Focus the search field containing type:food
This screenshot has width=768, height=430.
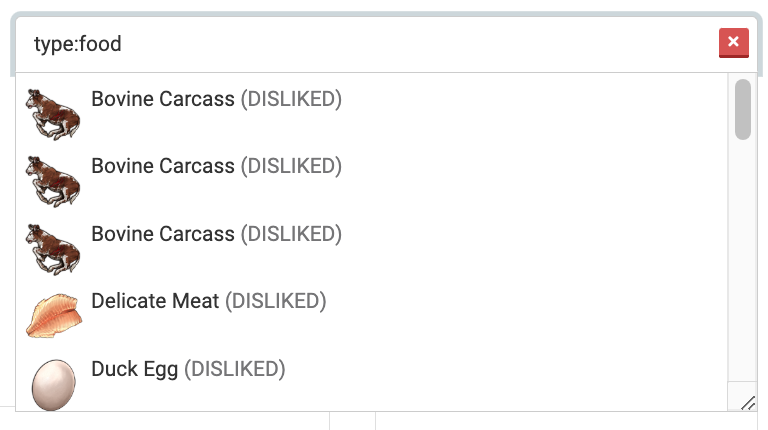coord(360,44)
